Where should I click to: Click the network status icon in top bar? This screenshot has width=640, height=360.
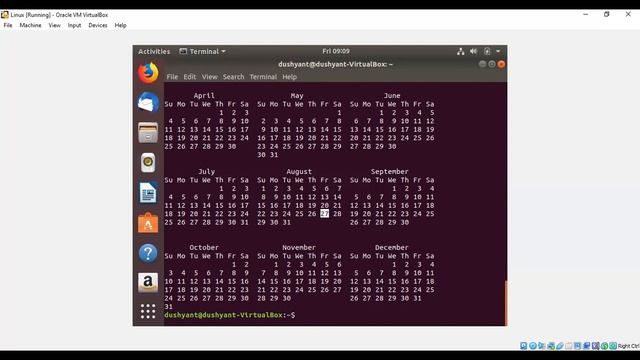pyautogui.click(x=460, y=51)
